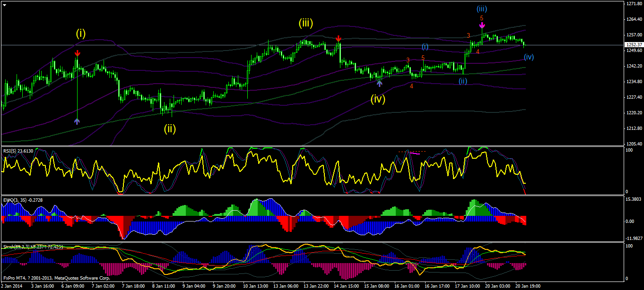The height and width of the screenshot is (290, 644).
Task: Click 1227.40 on the price axis
Action: click(x=633, y=97)
